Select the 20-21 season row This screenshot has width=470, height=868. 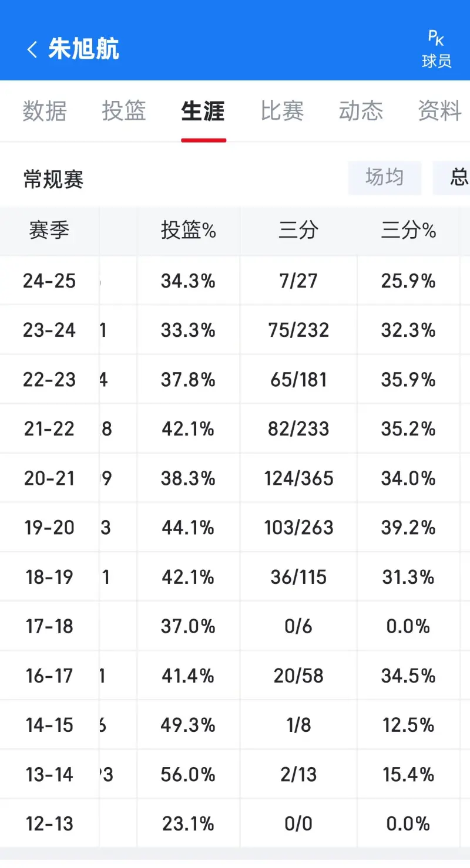click(x=48, y=478)
